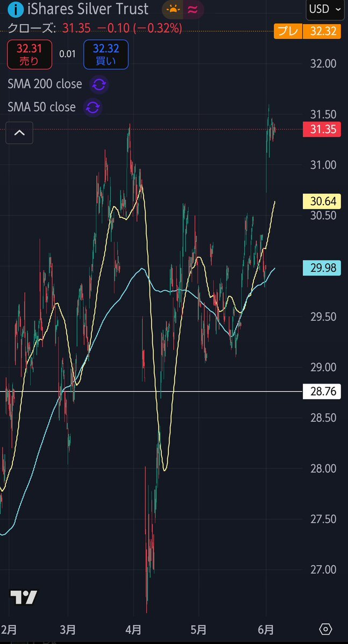Tap the 30.50 price axis label

(x=323, y=215)
